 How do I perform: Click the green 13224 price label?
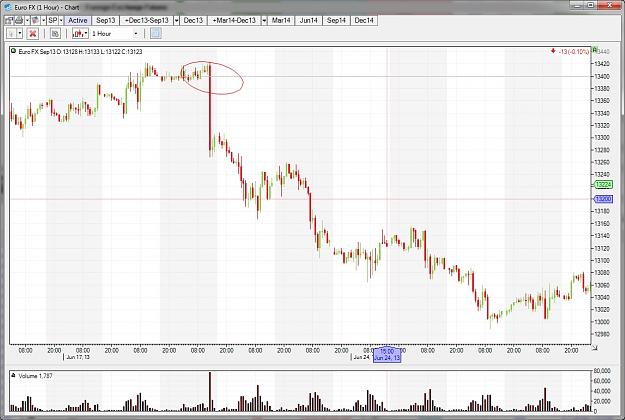click(x=603, y=184)
